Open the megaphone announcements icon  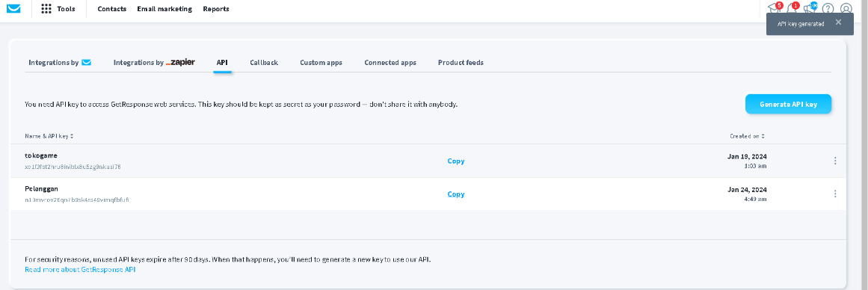coord(810,8)
